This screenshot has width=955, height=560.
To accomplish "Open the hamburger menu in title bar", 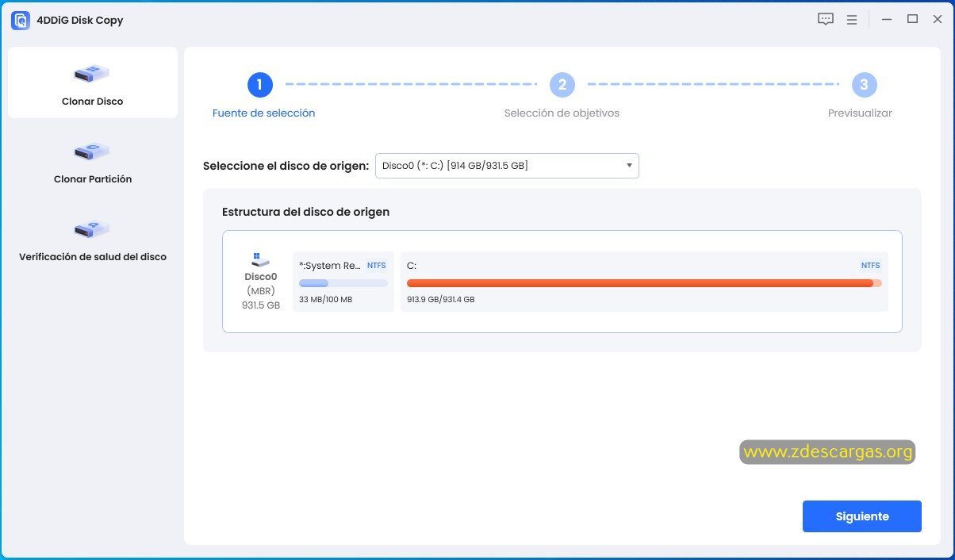I will pos(852,20).
